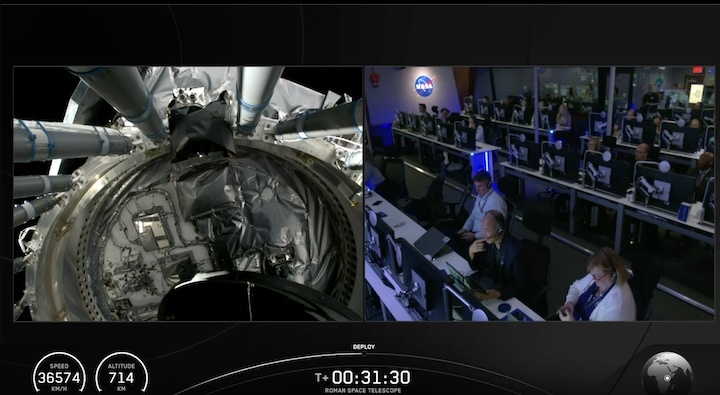Select the mission control room video feed

[540, 193]
